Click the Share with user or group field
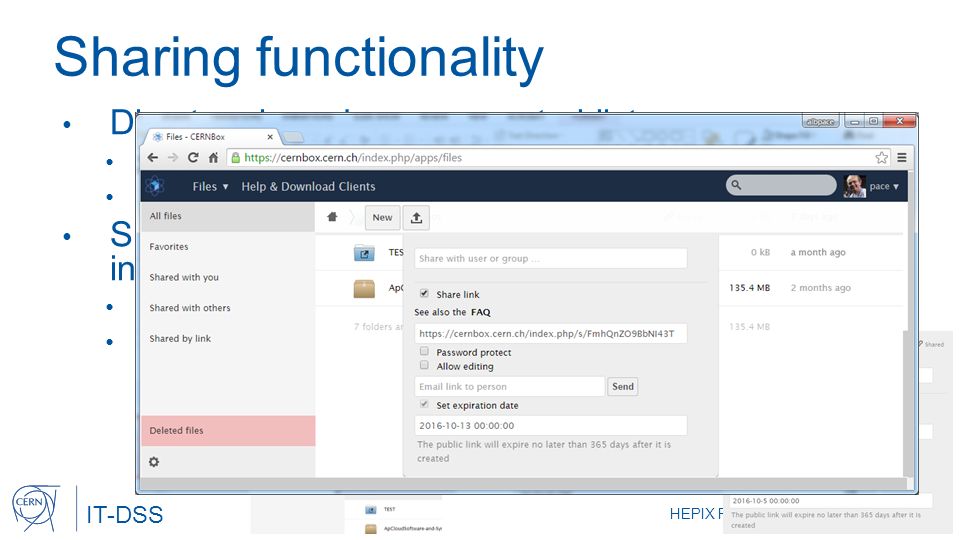This screenshot has height=540, width=960. pyautogui.click(x=550, y=258)
